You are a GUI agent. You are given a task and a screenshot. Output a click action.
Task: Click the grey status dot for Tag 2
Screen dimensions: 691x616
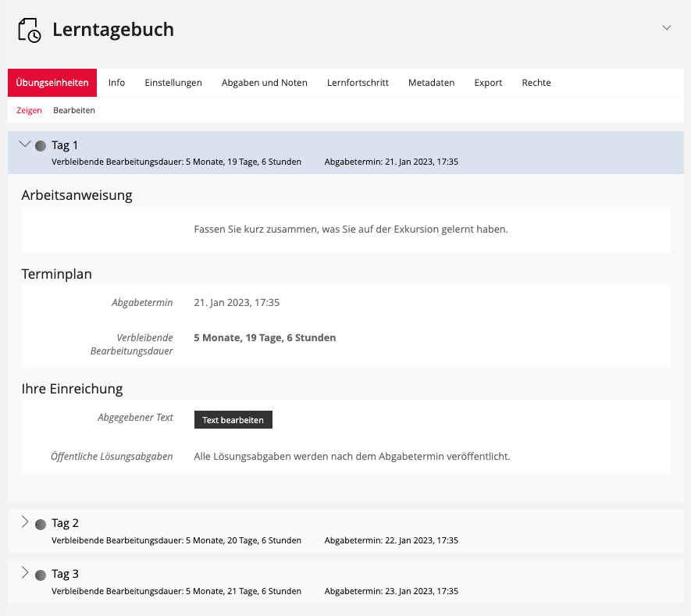click(x=41, y=524)
